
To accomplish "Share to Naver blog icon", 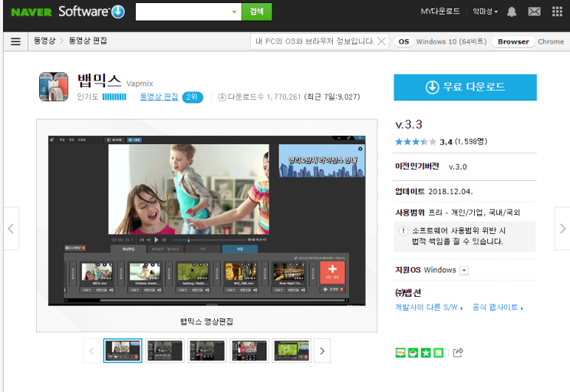I will 400,352.
